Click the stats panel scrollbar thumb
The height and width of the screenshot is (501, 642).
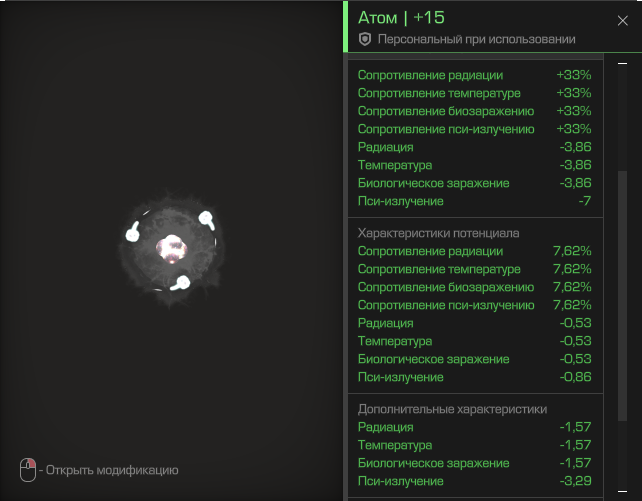click(x=622, y=296)
